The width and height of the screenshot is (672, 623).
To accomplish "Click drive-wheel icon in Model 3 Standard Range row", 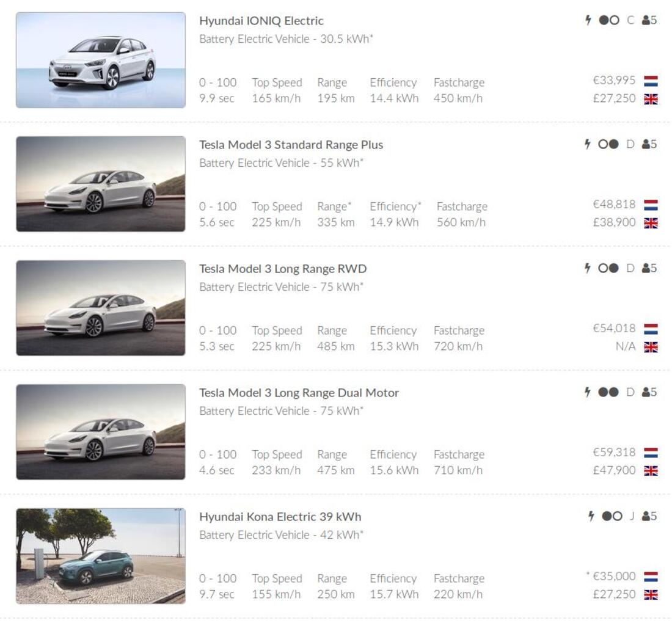I will (x=608, y=144).
